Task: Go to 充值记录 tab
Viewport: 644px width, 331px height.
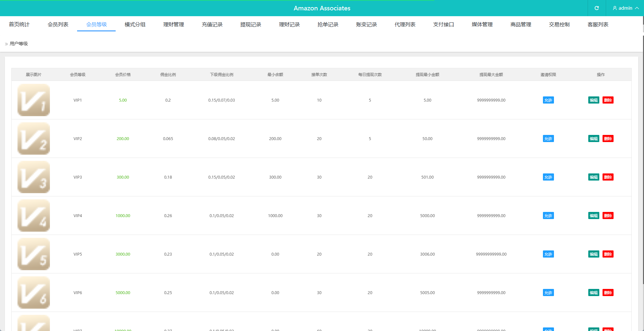Action: pos(212,25)
